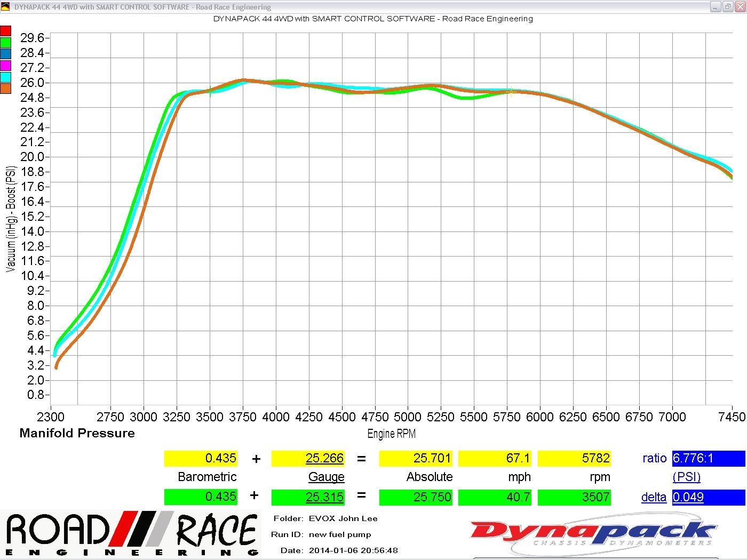Click the blue ratio value 6.776:1
The image size is (747, 560).
(708, 459)
